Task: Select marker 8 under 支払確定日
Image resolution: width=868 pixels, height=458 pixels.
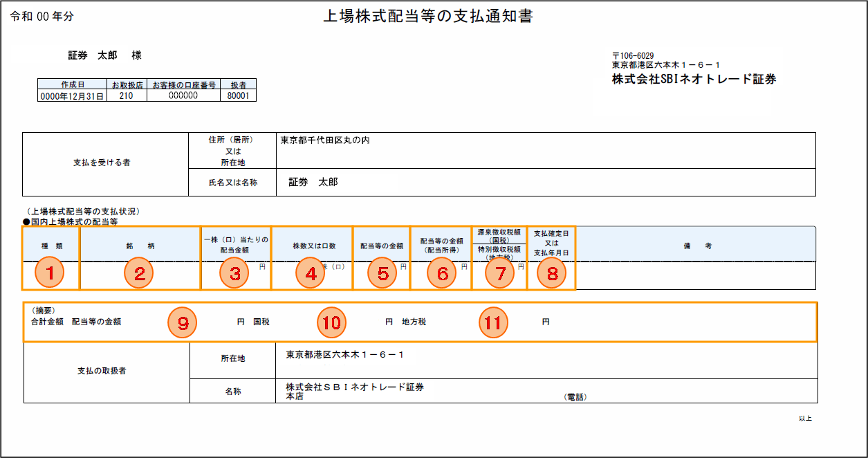Action: point(551,274)
